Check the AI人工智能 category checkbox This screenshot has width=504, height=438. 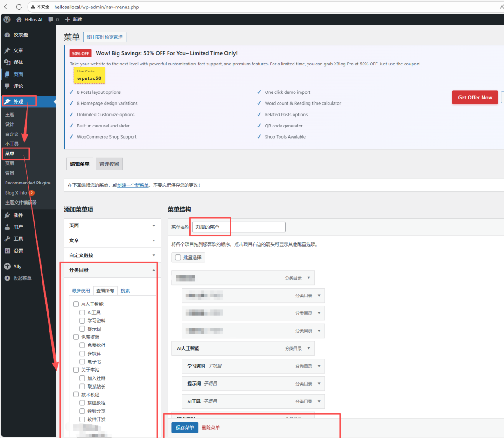[76, 304]
